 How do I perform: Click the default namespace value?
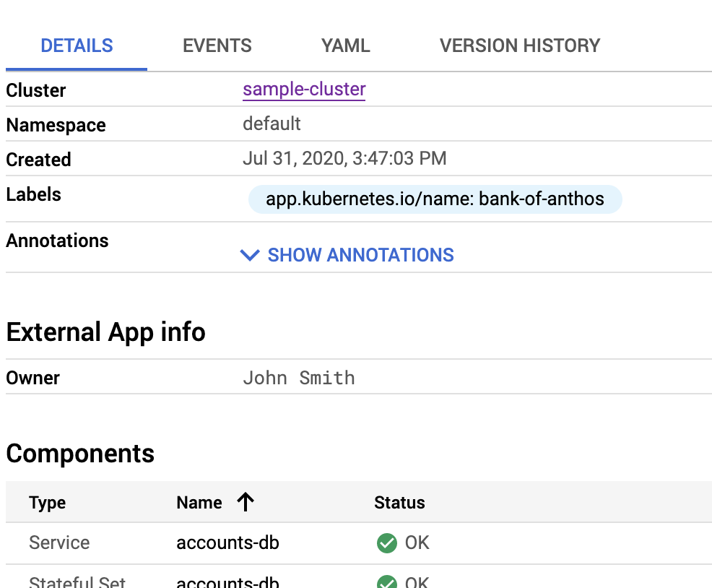click(272, 124)
